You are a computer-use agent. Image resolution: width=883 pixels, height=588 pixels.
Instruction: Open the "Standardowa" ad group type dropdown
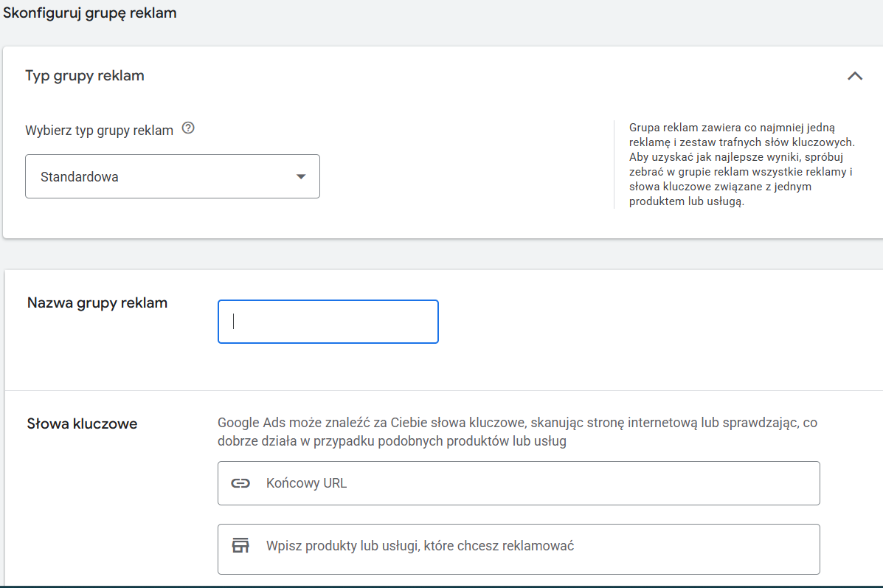[x=172, y=176]
